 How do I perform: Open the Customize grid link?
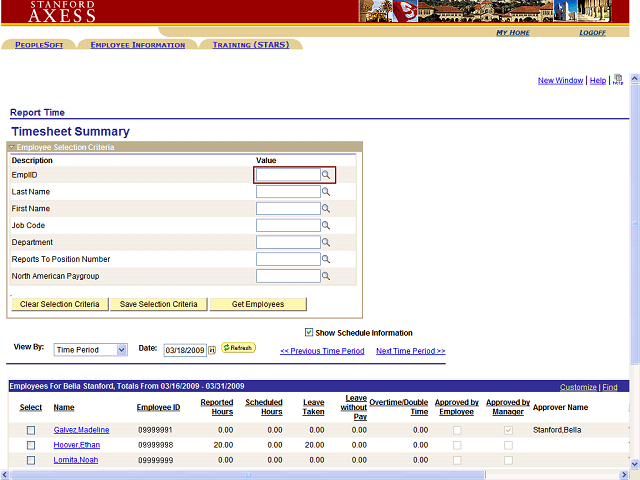pyautogui.click(x=578, y=387)
